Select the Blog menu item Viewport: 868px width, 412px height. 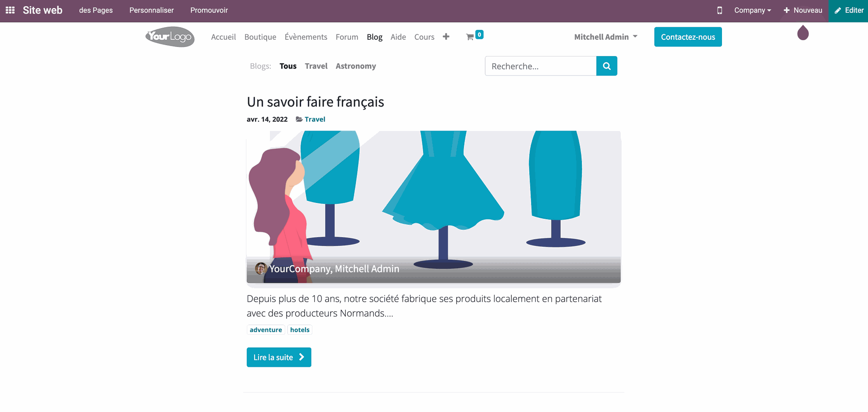(374, 37)
